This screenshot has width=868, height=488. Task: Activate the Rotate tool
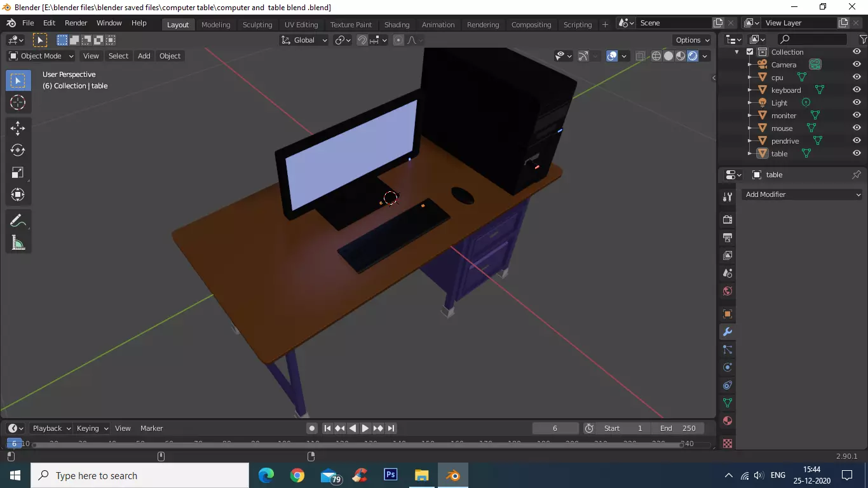pos(18,150)
